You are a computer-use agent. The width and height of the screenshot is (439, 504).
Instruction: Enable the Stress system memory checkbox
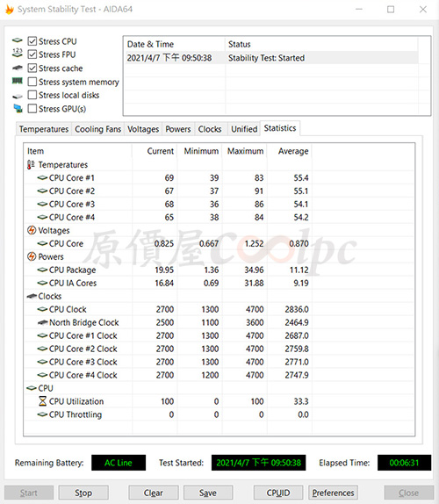[x=32, y=82]
